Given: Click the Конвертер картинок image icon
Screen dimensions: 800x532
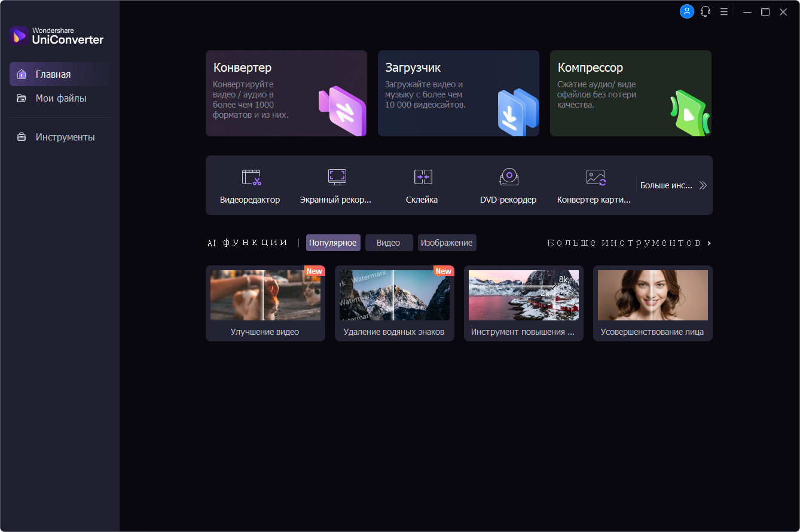Looking at the screenshot, I should (x=596, y=177).
